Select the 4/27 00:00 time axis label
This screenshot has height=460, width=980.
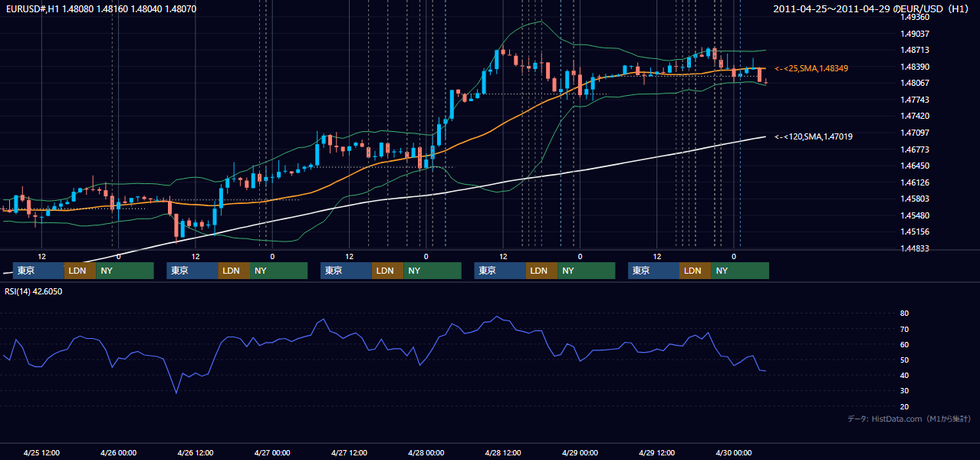click(272, 453)
